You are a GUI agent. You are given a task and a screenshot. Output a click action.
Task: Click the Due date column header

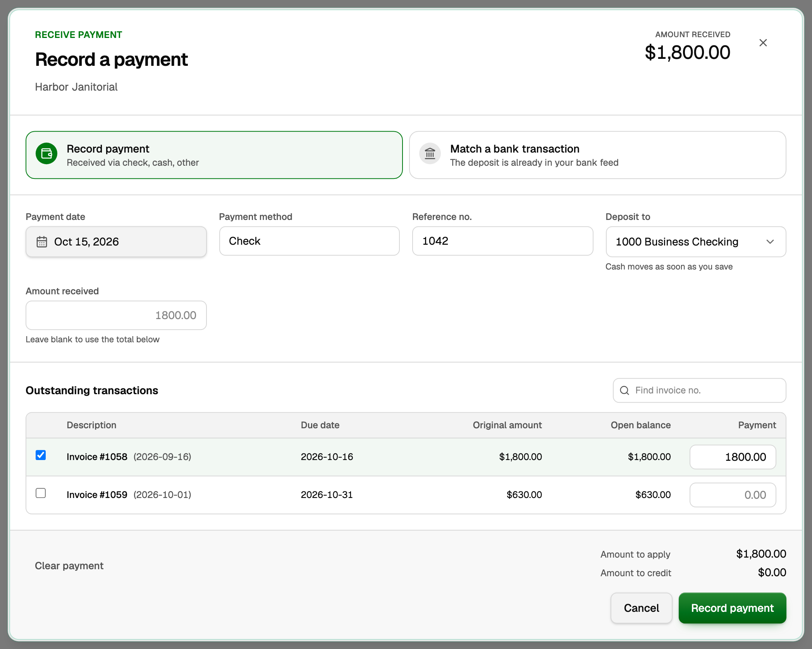click(320, 425)
